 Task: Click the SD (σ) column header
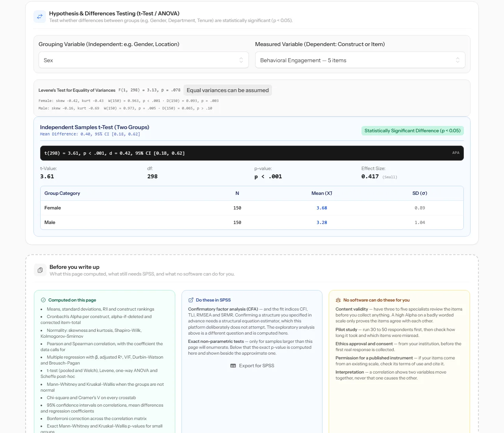pos(420,193)
